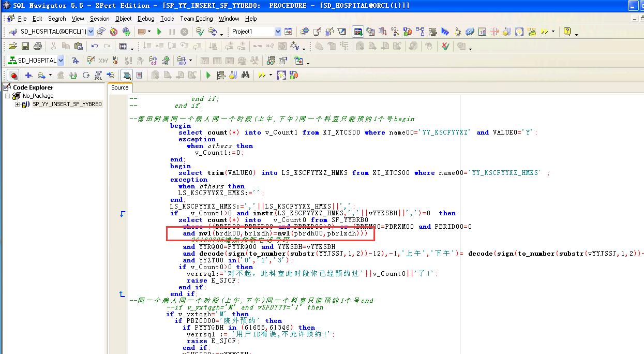Collapse the No_Package tree node

(x=8, y=96)
